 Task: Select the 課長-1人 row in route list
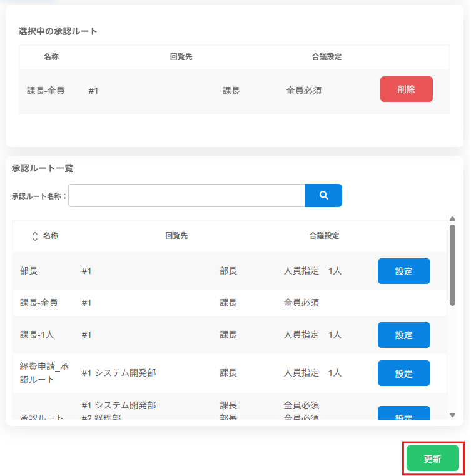click(37, 335)
